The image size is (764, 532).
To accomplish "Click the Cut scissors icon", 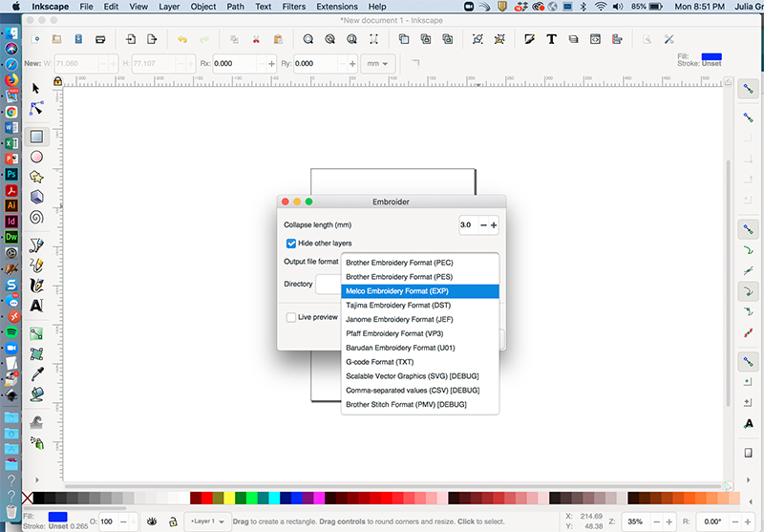I will point(256,39).
